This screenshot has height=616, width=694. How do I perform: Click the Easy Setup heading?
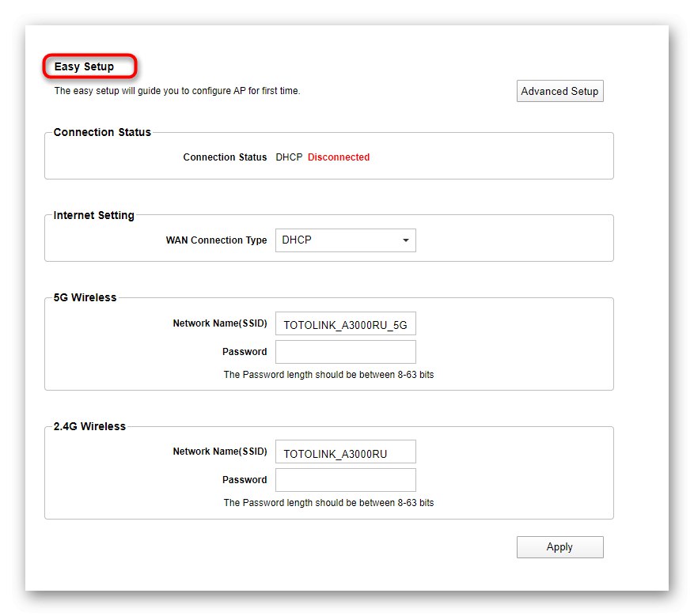coord(84,66)
